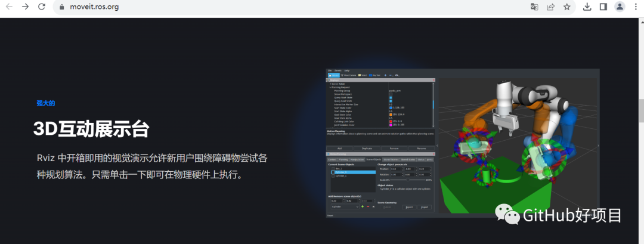The height and width of the screenshot is (244, 644).
Task: Switch to the Scene Objects tab
Action: click(374, 159)
